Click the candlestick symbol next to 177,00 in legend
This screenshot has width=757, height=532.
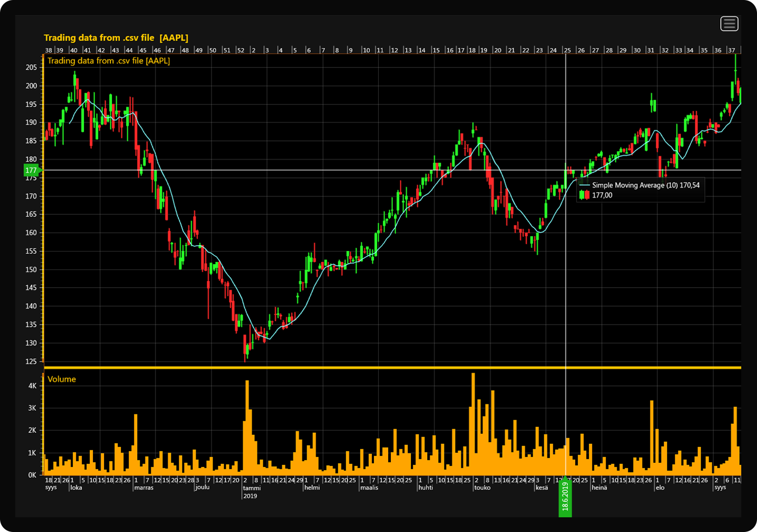pyautogui.click(x=584, y=195)
